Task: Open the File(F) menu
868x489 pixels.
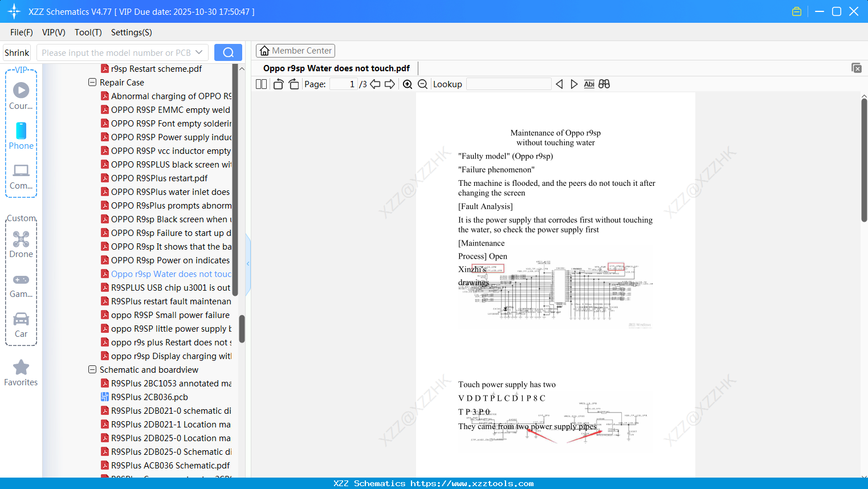Action: tap(22, 32)
